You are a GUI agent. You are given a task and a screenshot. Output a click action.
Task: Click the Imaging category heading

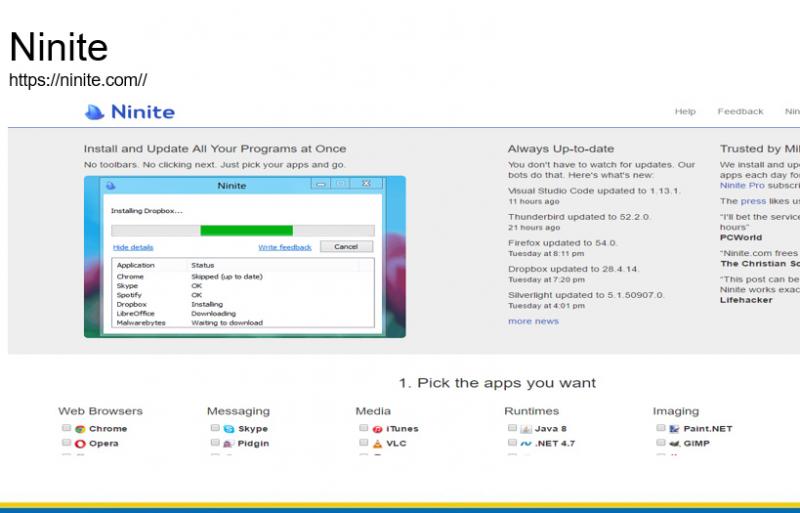[676, 411]
